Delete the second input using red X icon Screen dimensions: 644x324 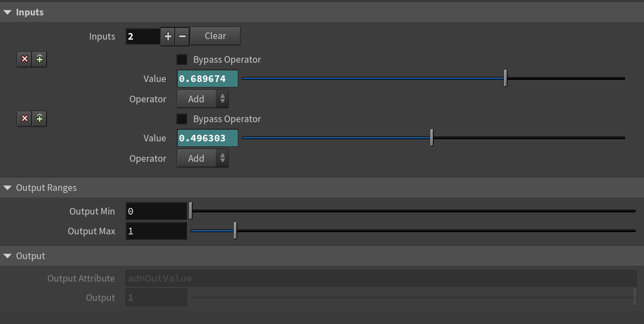click(24, 118)
